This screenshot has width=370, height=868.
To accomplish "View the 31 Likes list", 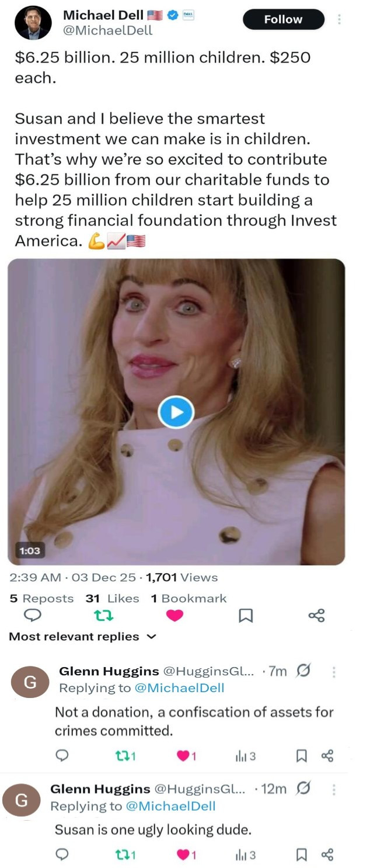I will point(112,598).
